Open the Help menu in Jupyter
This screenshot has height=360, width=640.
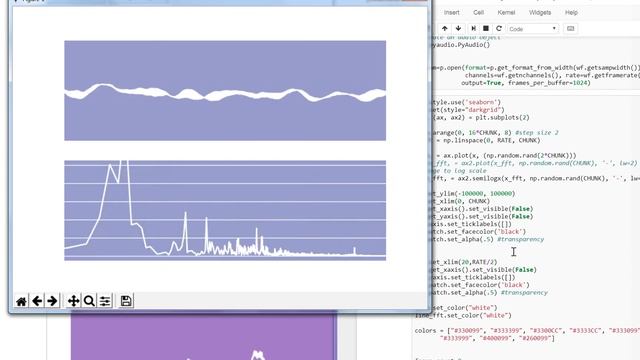click(571, 13)
